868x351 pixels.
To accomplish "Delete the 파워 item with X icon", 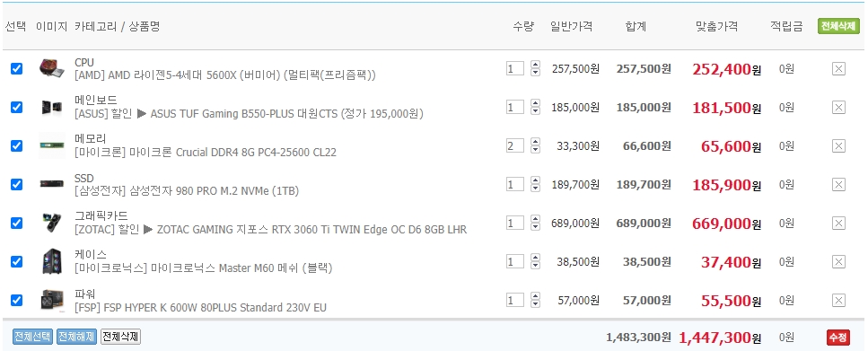I will pyautogui.click(x=838, y=301).
